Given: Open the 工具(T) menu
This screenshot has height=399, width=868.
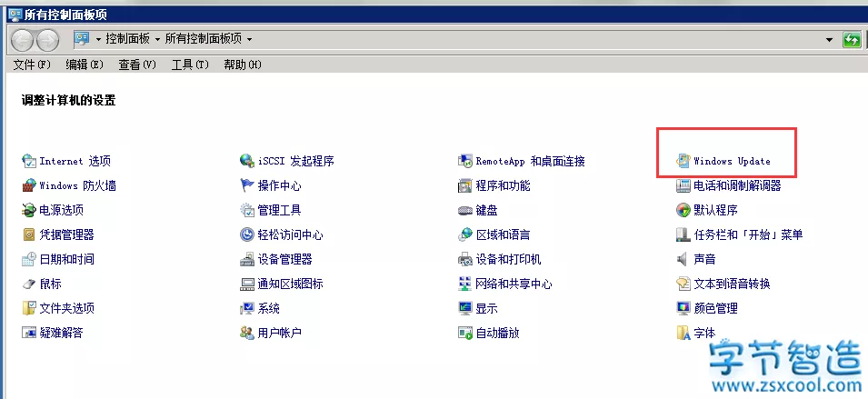Looking at the screenshot, I should click(x=190, y=65).
